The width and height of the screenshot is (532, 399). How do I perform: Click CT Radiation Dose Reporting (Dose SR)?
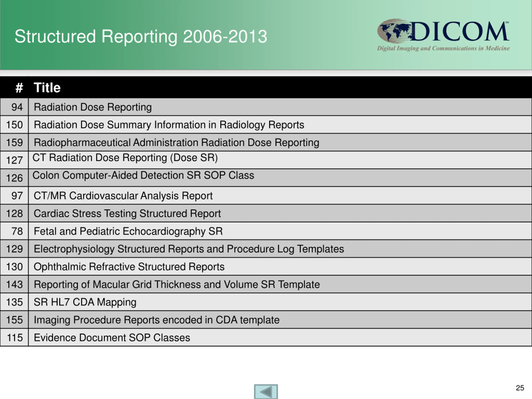(125, 158)
